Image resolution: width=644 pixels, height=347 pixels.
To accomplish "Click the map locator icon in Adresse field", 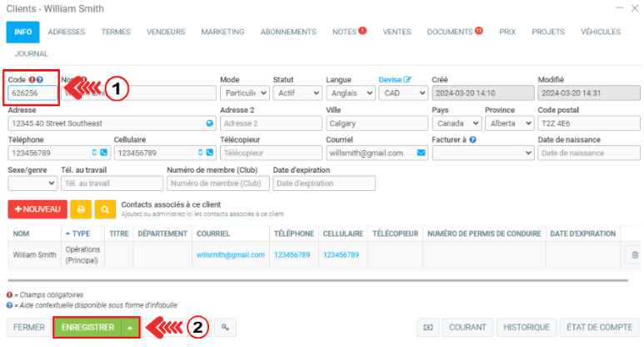I will click(210, 123).
